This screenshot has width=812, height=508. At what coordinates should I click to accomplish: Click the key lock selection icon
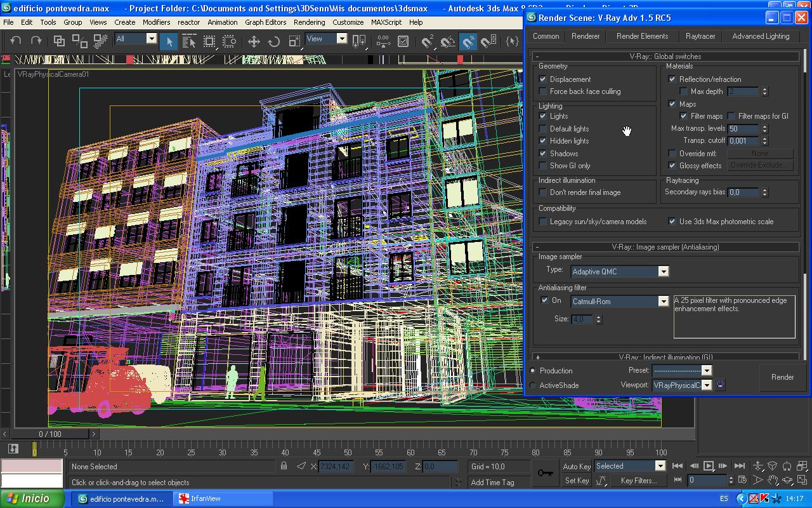click(284, 466)
